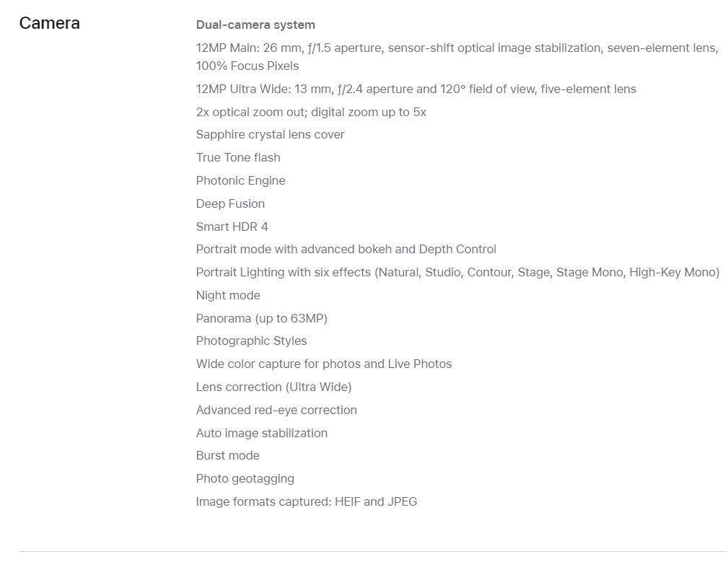Select the Panorama (up to 63MP) entry
This screenshot has width=728, height=562.
coord(262,318)
